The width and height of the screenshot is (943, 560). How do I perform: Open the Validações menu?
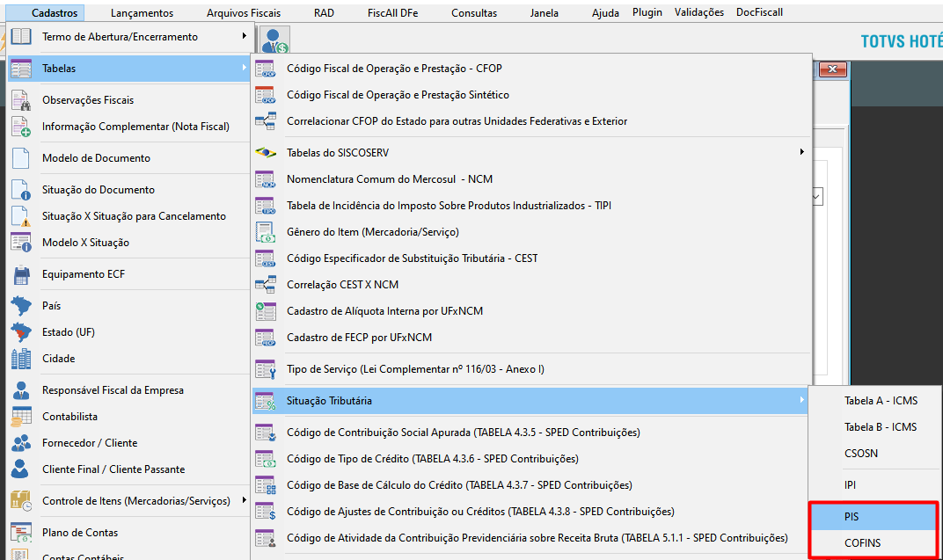pyautogui.click(x=699, y=12)
